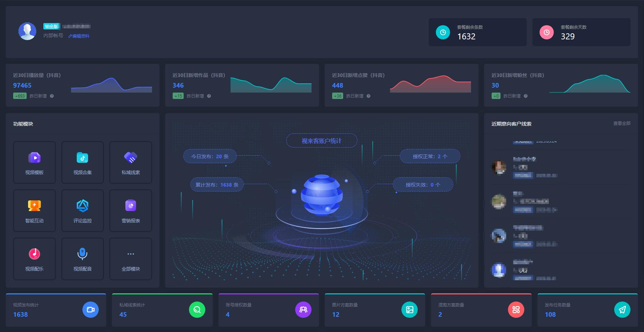644x332 pixels.
Task: Open the 评论监控 module icon
Action: click(82, 206)
